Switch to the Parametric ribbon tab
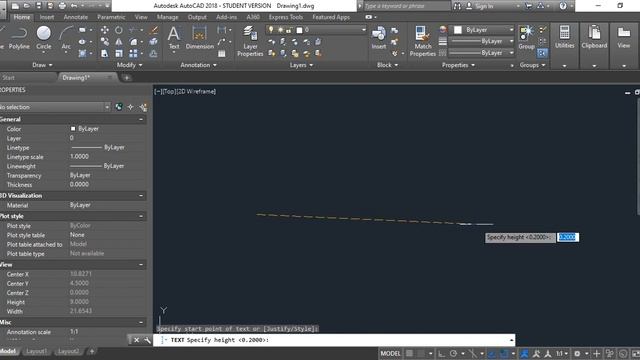This screenshot has height=360, width=640. pos(111,17)
